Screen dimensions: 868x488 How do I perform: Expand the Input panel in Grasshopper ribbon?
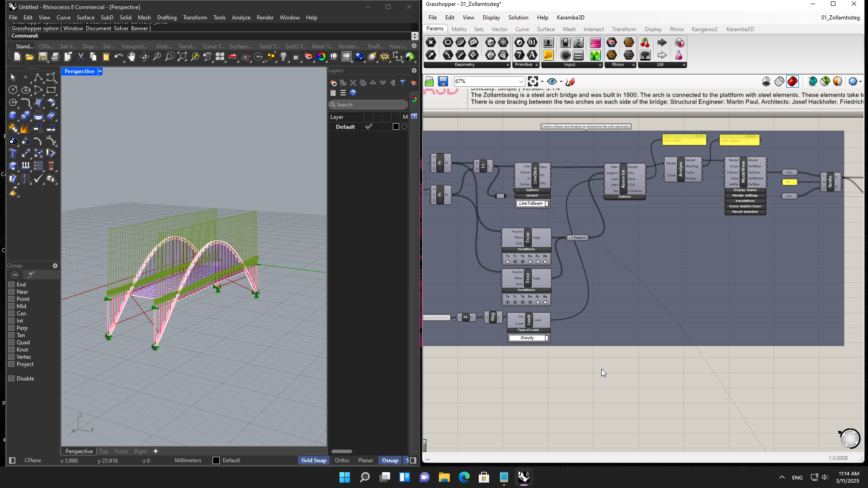tap(600, 65)
